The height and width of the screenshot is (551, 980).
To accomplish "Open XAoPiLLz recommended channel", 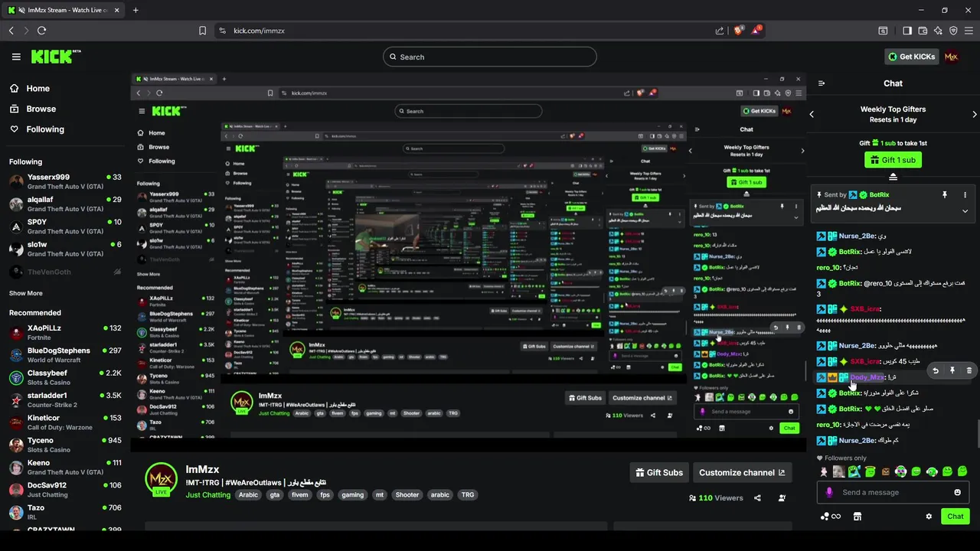I will (x=65, y=332).
